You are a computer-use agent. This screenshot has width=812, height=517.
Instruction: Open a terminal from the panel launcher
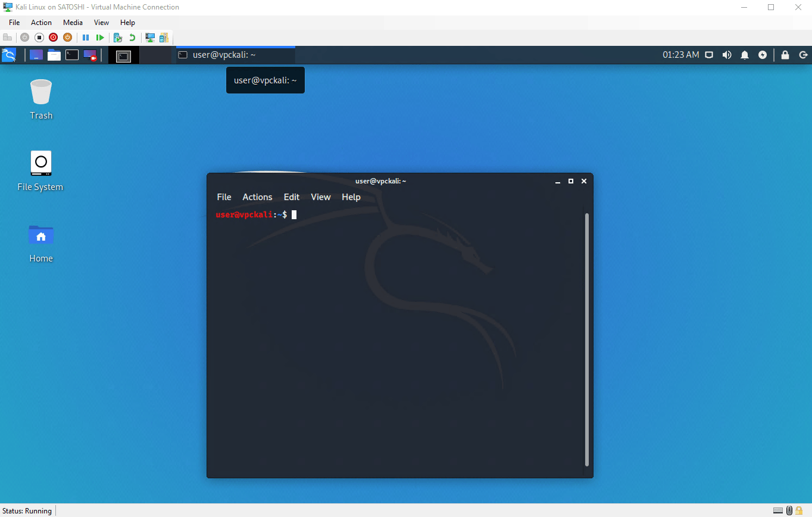pyautogui.click(x=71, y=55)
